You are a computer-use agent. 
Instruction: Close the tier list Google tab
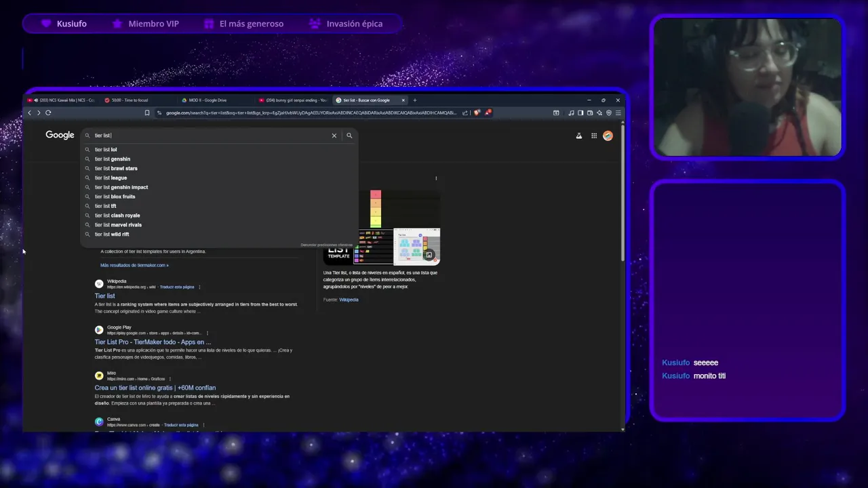coord(403,100)
